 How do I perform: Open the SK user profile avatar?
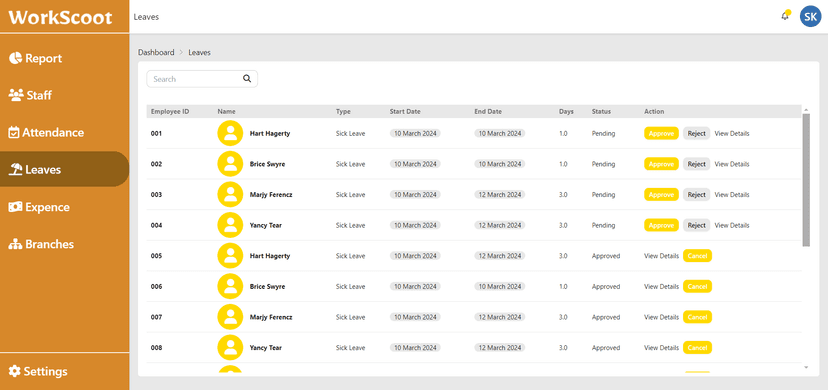[810, 16]
